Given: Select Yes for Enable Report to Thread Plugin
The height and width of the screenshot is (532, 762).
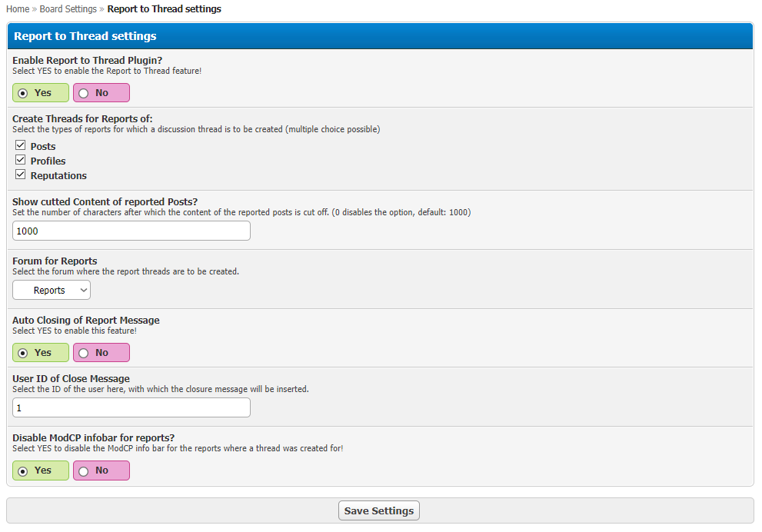Looking at the screenshot, I should click(23, 93).
